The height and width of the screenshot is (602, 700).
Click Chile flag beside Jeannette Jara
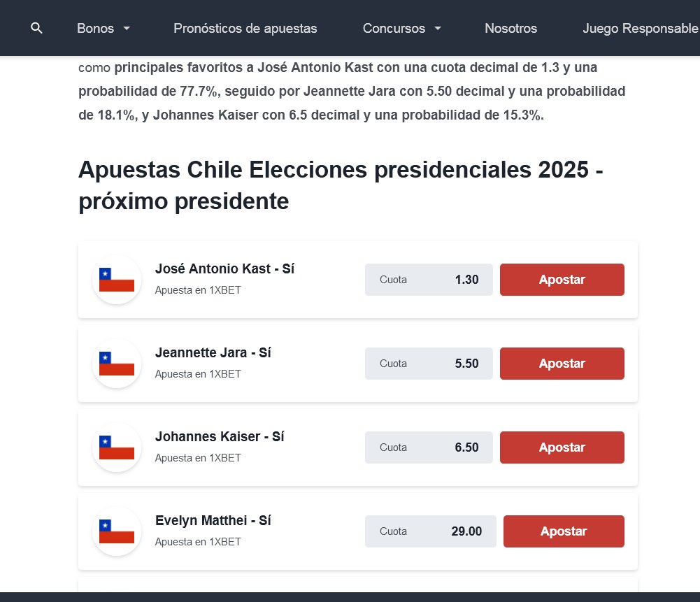pos(116,364)
